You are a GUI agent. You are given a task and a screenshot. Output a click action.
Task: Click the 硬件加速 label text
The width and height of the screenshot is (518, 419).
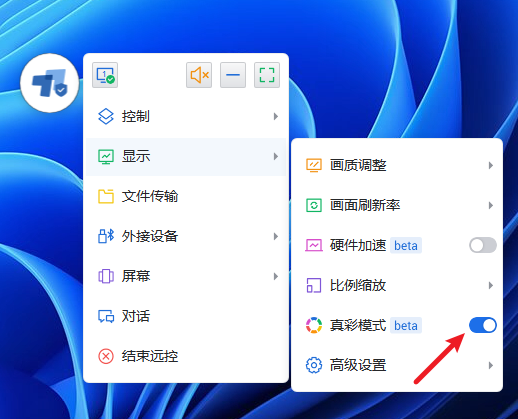(358, 245)
